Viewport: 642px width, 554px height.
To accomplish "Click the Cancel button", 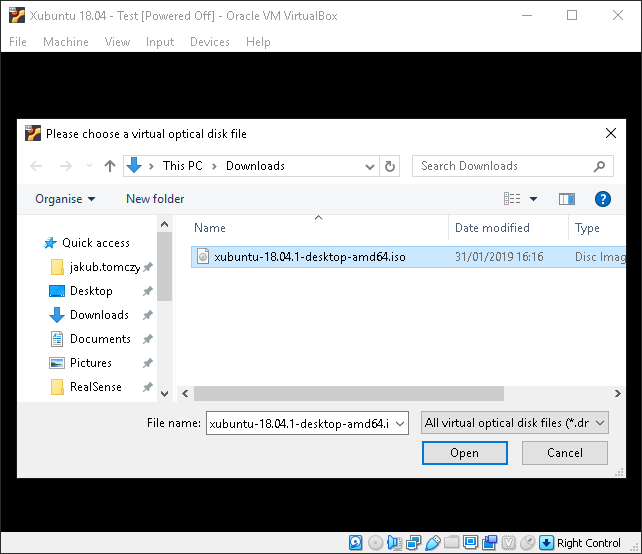I will point(565,453).
